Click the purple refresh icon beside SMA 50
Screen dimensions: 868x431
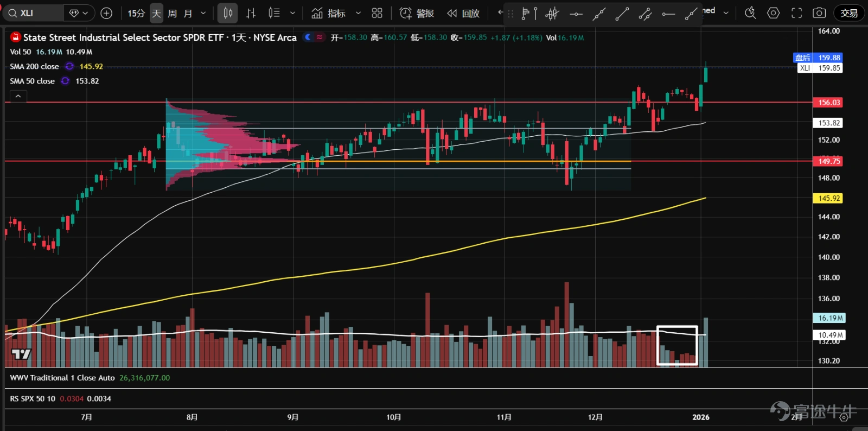65,81
